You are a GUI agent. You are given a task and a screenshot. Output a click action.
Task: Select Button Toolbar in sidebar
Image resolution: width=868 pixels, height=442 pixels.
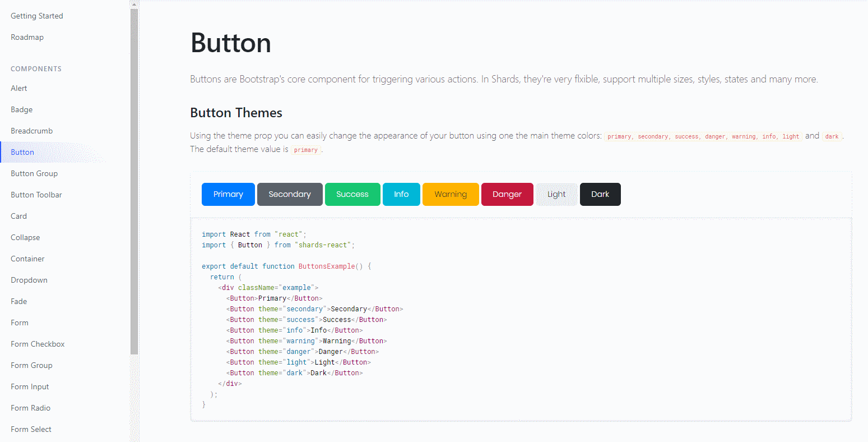click(x=36, y=195)
